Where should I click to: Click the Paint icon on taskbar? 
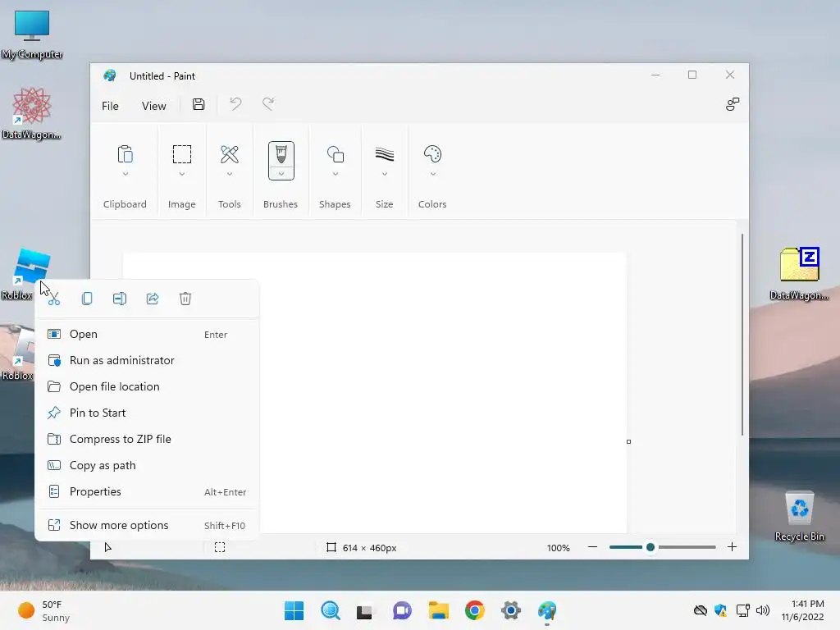tap(547, 610)
